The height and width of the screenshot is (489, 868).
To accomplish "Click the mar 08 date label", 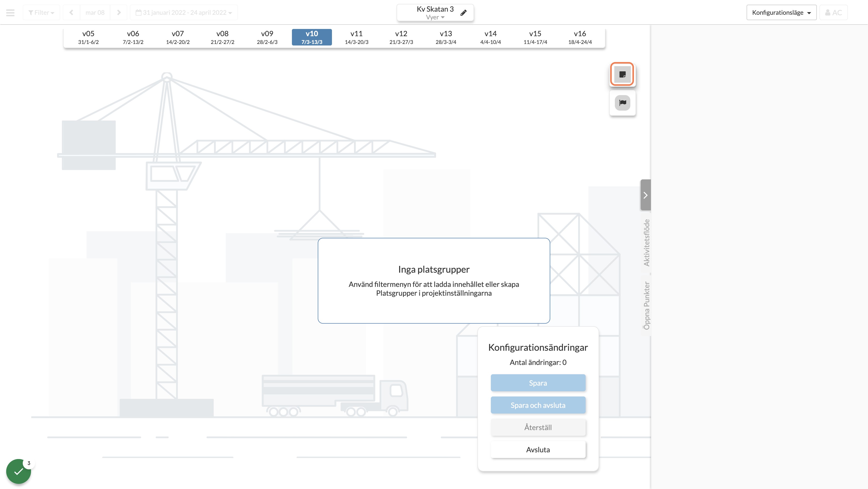I will pyautogui.click(x=95, y=12).
